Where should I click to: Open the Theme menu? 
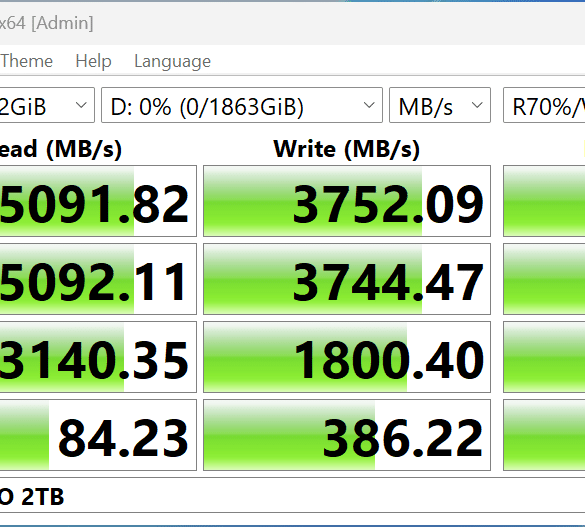tap(26, 61)
